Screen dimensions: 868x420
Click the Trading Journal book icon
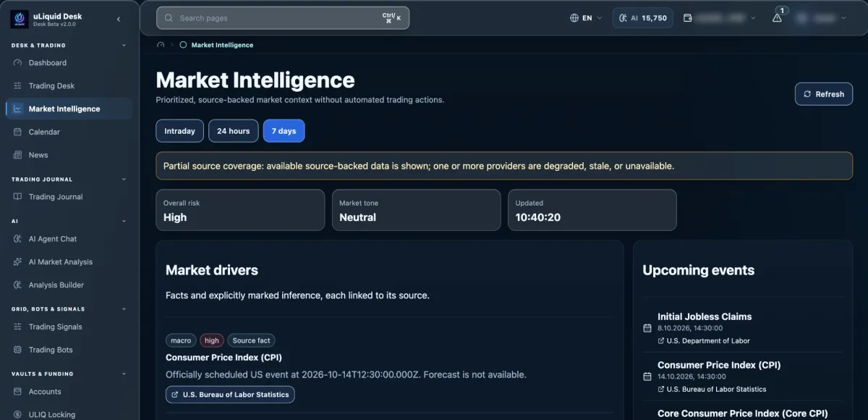(18, 197)
